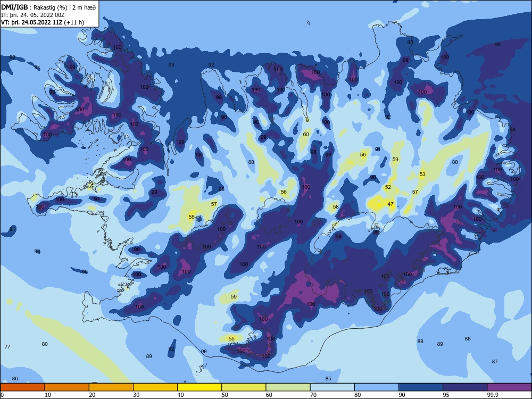Viewport: 532px width, 399px height.
Task: Click the '85' value over the ocean
Action: (328, 378)
